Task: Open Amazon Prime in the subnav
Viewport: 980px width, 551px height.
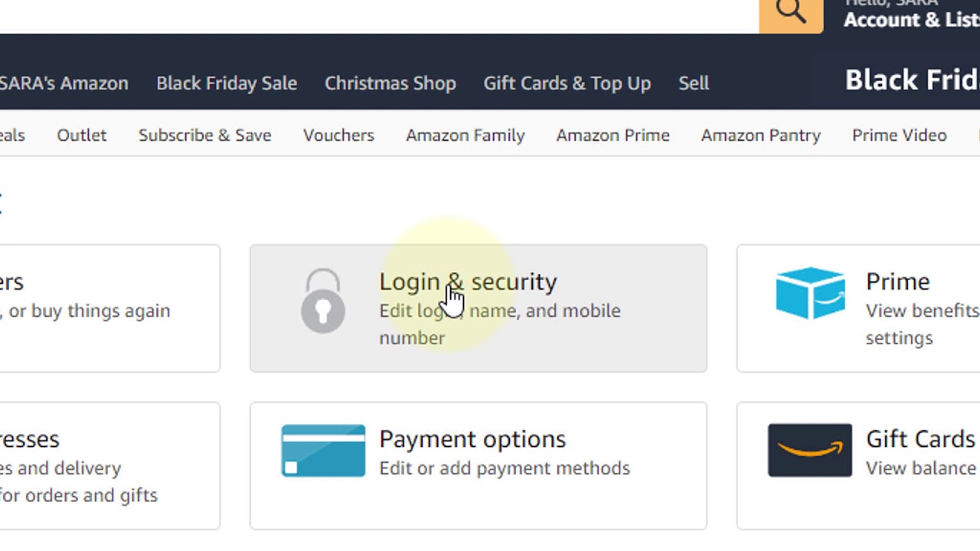Action: (x=612, y=135)
